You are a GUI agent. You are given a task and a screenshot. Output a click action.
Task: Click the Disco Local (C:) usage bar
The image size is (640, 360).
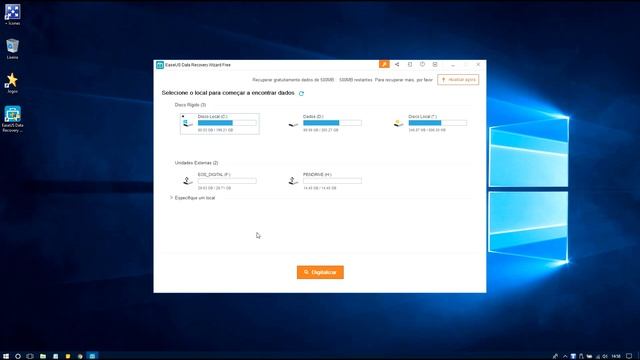[x=227, y=123]
